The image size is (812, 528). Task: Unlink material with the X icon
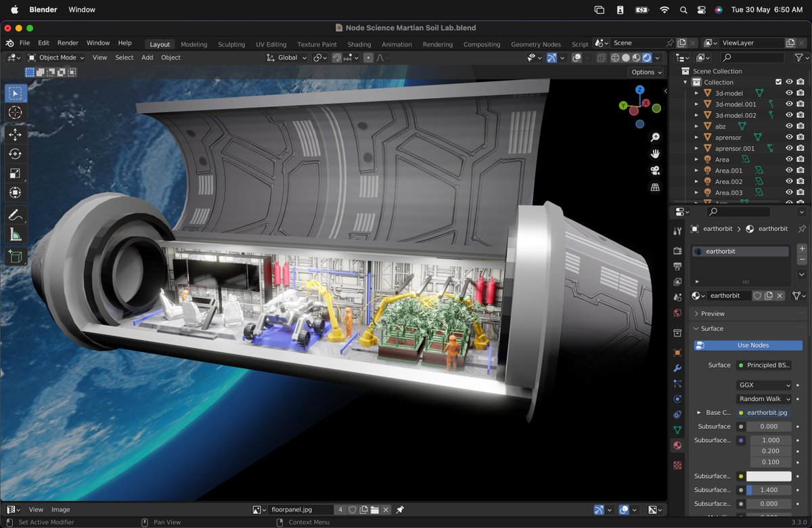point(780,296)
